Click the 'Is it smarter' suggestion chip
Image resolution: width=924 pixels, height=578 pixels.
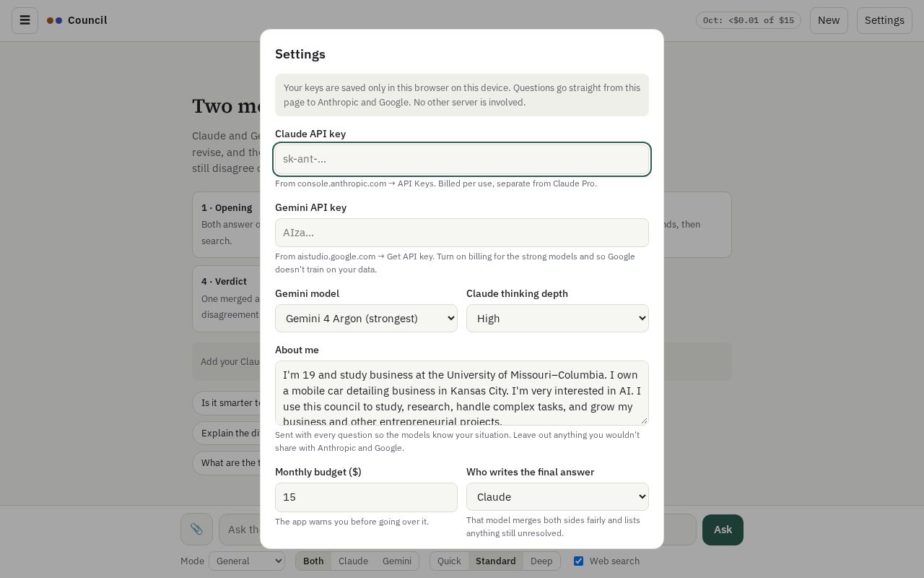click(227, 402)
